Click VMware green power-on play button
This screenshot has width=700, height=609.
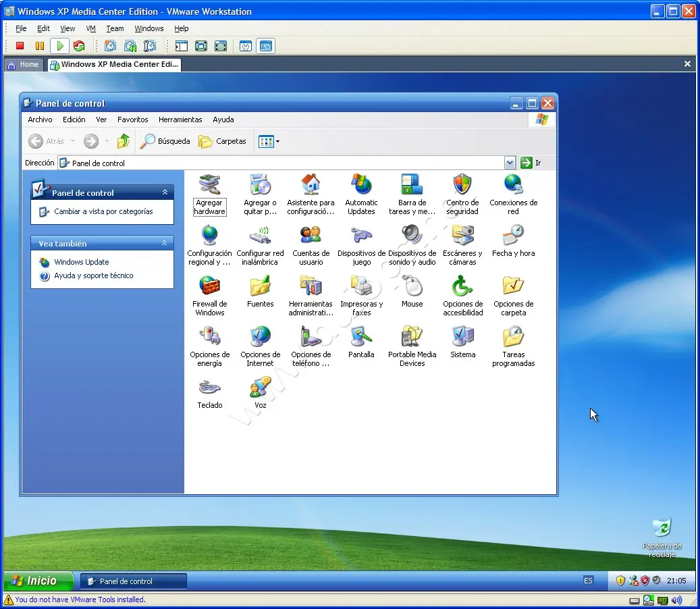coord(60,46)
